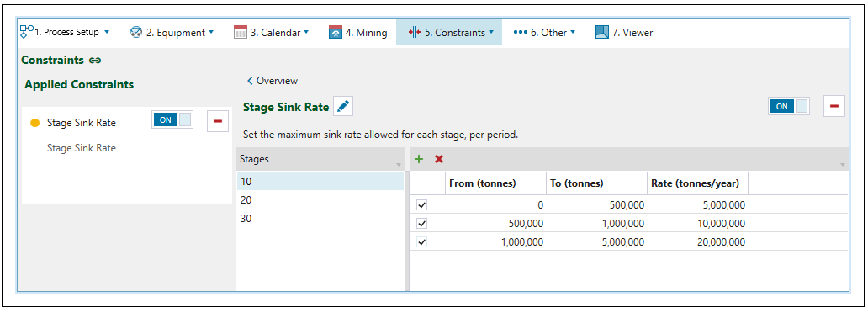The image size is (868, 313).
Task: Expand the Constraints dropdown arrow
Action: 491,33
